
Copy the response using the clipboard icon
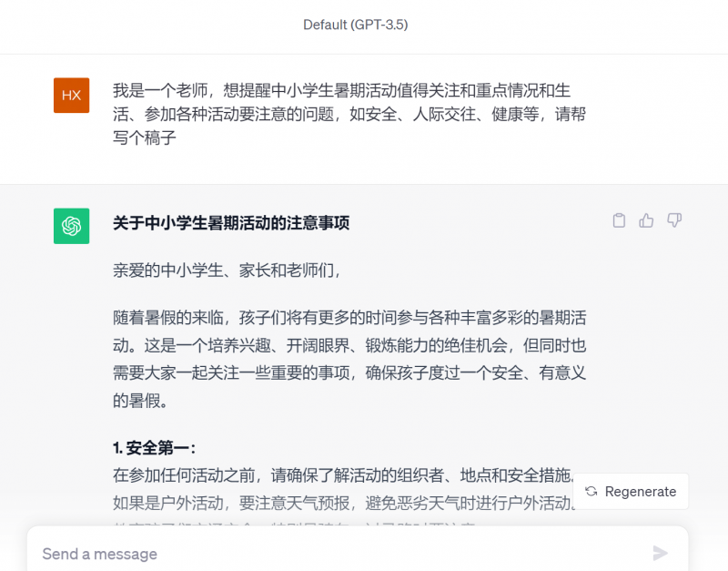pos(619,220)
